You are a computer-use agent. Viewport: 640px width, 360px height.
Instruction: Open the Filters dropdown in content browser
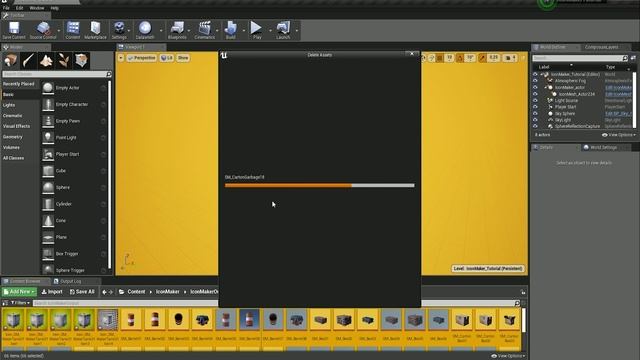click(20, 303)
